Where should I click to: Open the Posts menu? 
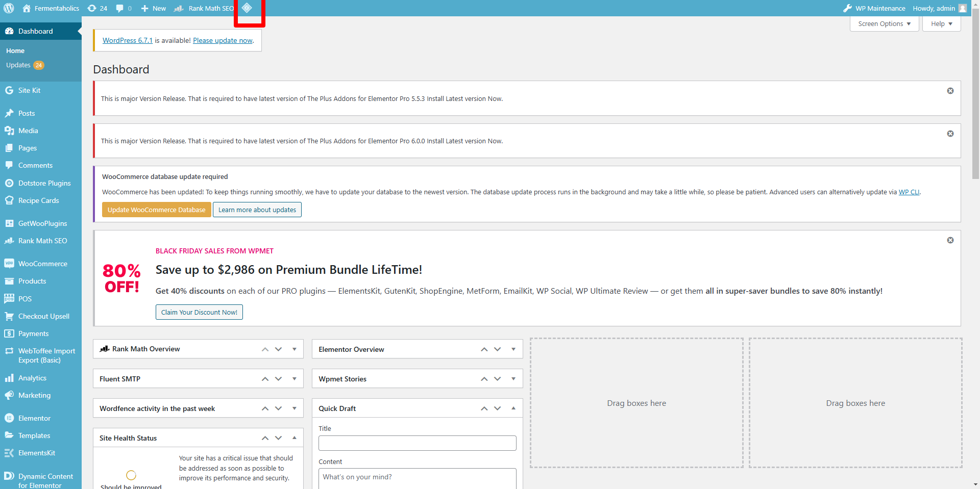(41, 113)
